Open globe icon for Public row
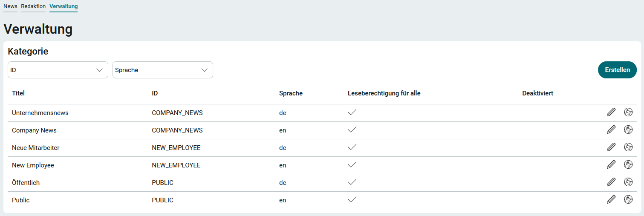The image size is (644, 216). click(x=628, y=199)
